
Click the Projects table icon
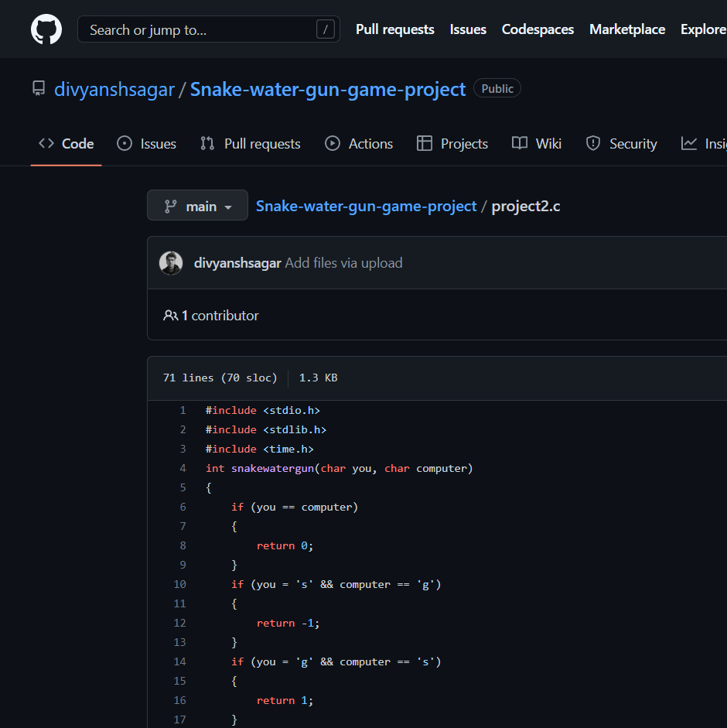tap(425, 143)
